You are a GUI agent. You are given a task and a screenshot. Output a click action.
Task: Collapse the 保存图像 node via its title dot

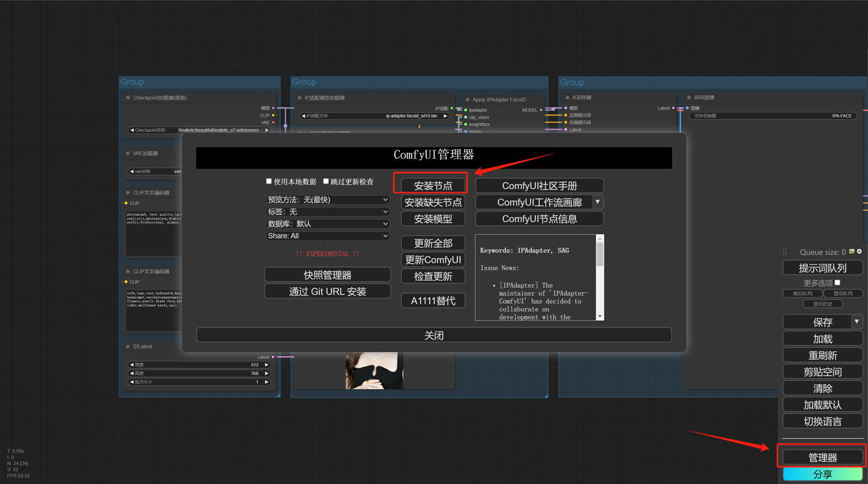pyautogui.click(x=689, y=97)
